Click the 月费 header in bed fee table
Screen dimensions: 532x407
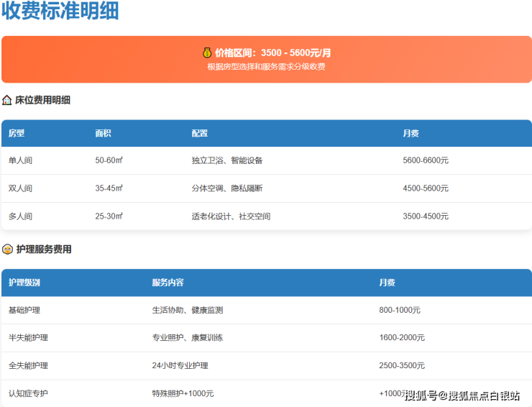coord(411,133)
